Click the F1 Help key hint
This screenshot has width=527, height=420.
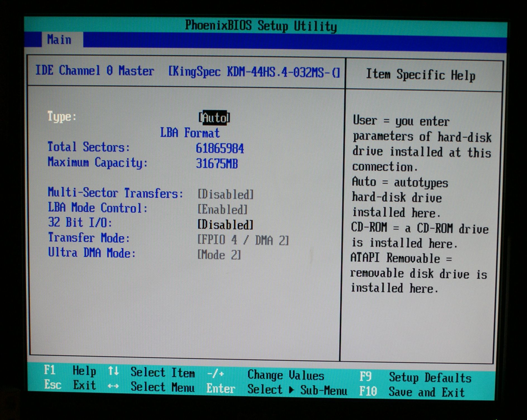click(70, 371)
